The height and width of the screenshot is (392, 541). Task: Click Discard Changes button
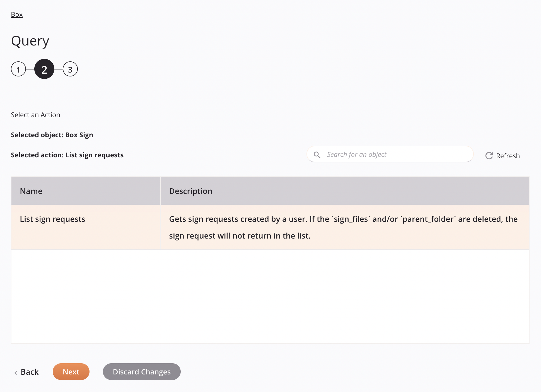point(142,372)
